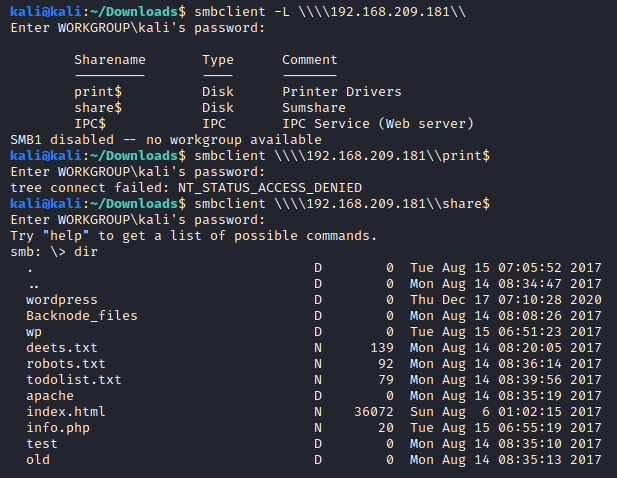Select the Printer Drivers comment
Image resolution: width=617 pixels, height=478 pixels.
[x=342, y=91]
